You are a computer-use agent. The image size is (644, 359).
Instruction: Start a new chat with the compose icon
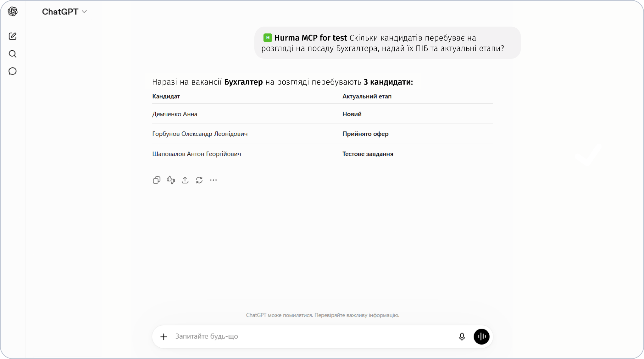(x=13, y=36)
